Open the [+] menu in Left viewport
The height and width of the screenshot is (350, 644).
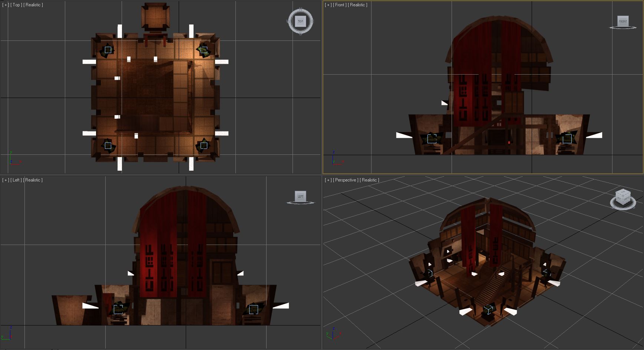tap(6, 180)
